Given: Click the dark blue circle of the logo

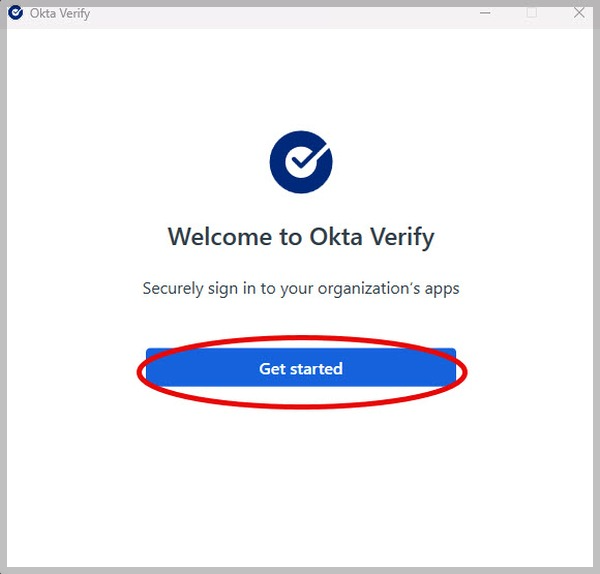Looking at the screenshot, I should coord(281,175).
